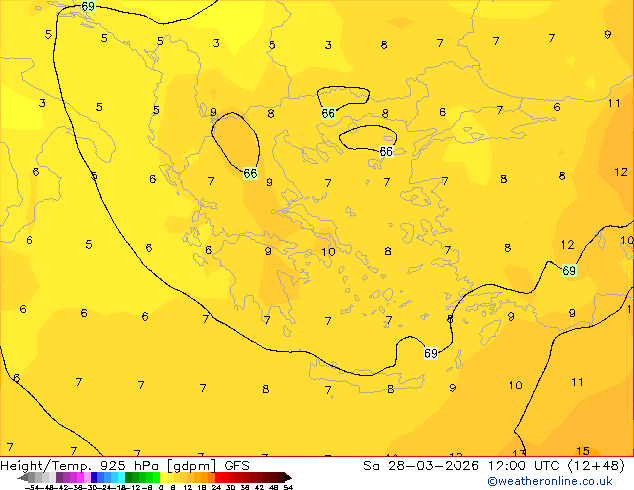Click the 9 value in the top-right corner
This screenshot has height=490, width=634.
pyautogui.click(x=607, y=34)
